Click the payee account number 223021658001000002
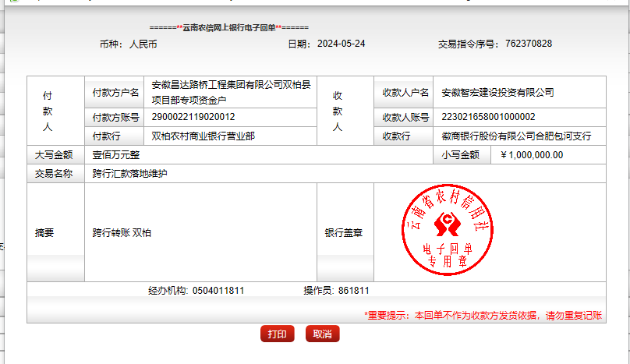Image resolution: width=630 pixels, height=364 pixels. (x=488, y=117)
